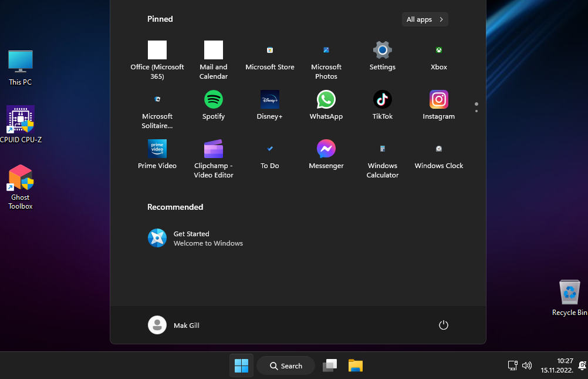
Task: Open the Disney+ app
Action: [269, 105]
